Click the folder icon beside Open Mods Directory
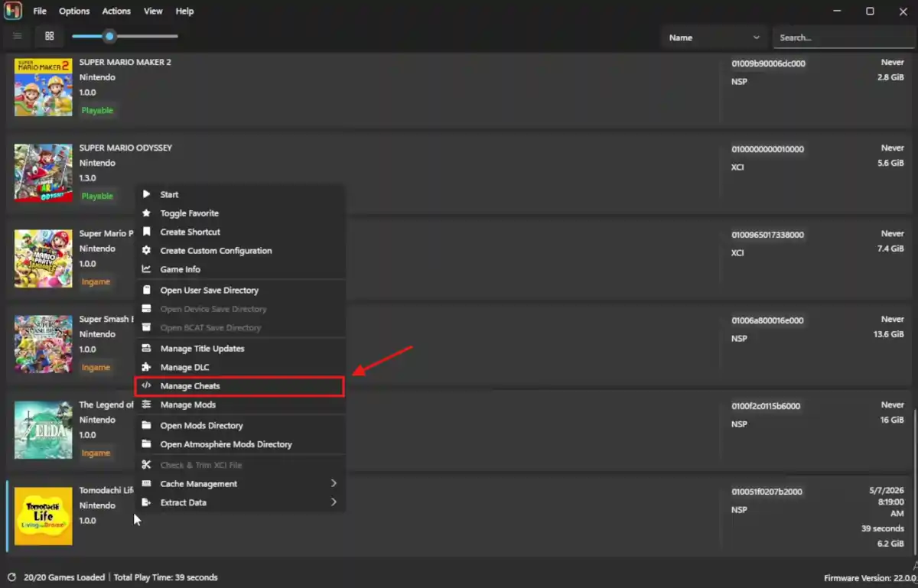This screenshot has width=918, height=588. (x=146, y=425)
